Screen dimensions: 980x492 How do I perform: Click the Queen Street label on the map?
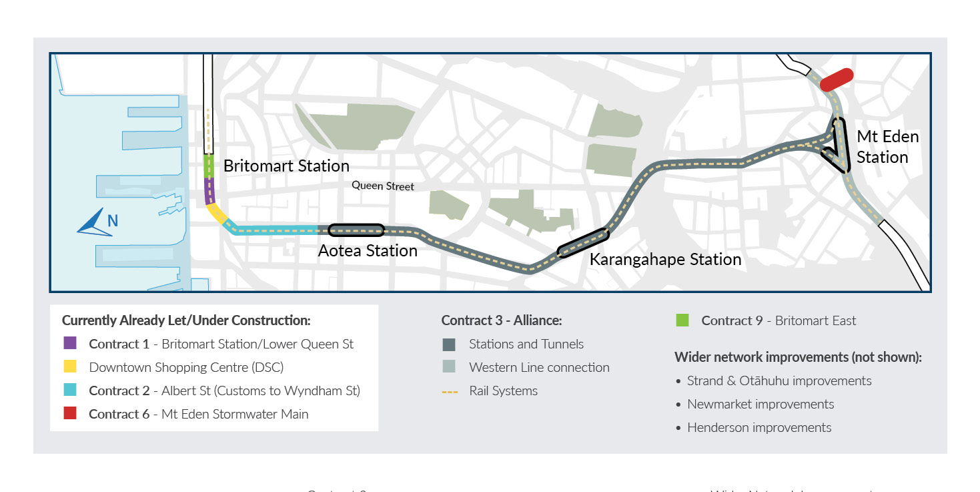[x=383, y=186]
